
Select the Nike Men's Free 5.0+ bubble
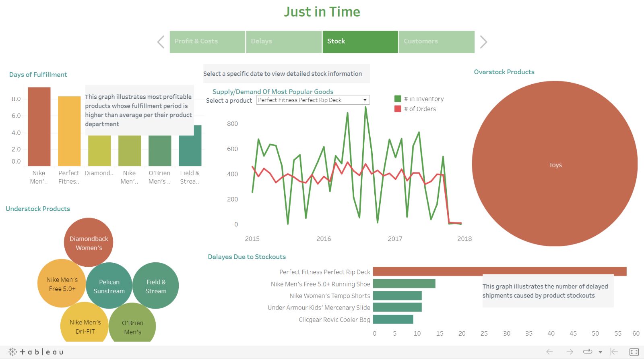pyautogui.click(x=62, y=284)
